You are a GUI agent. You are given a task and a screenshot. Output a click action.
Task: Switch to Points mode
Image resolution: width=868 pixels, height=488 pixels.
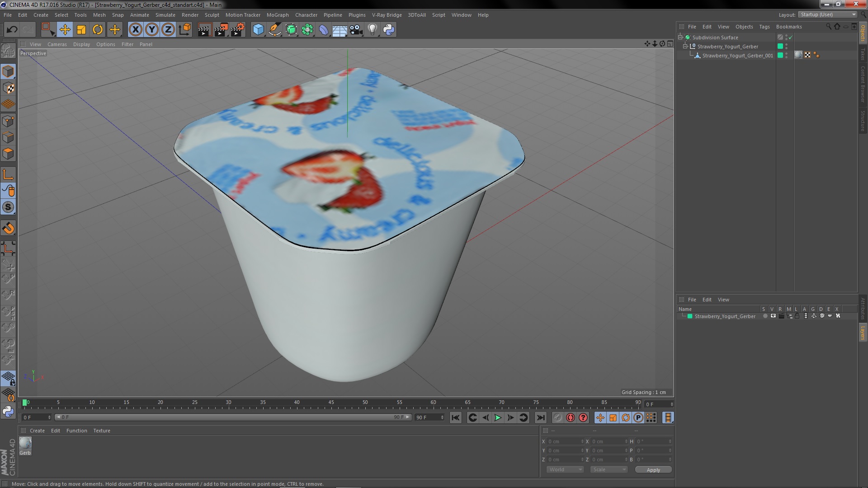(8, 121)
